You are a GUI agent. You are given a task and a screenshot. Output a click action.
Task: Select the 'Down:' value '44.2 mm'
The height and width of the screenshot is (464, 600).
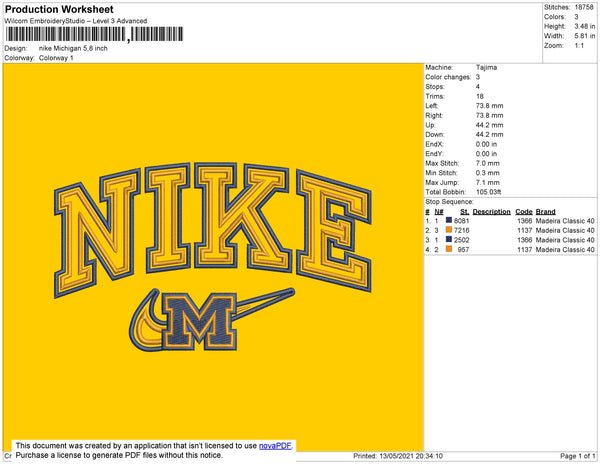tap(489, 135)
